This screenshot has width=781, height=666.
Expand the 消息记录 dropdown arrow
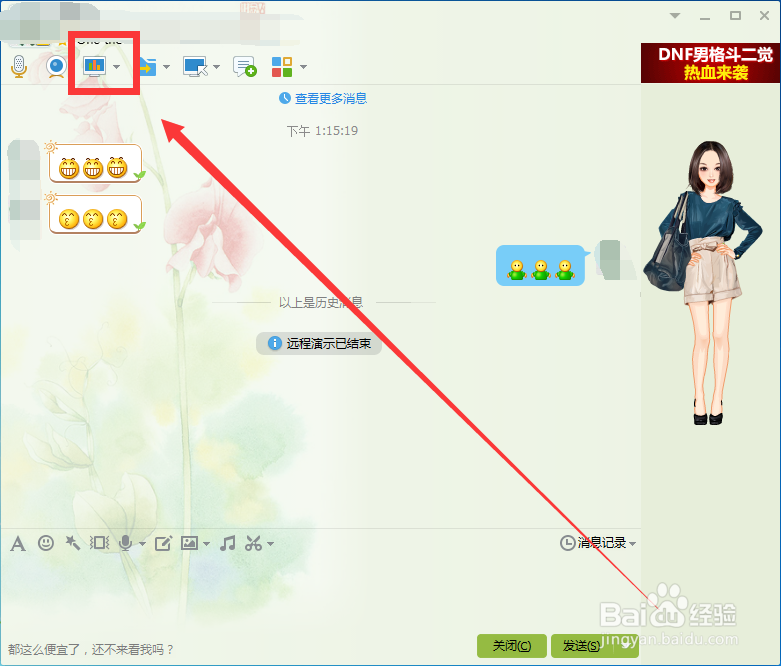pyautogui.click(x=633, y=543)
